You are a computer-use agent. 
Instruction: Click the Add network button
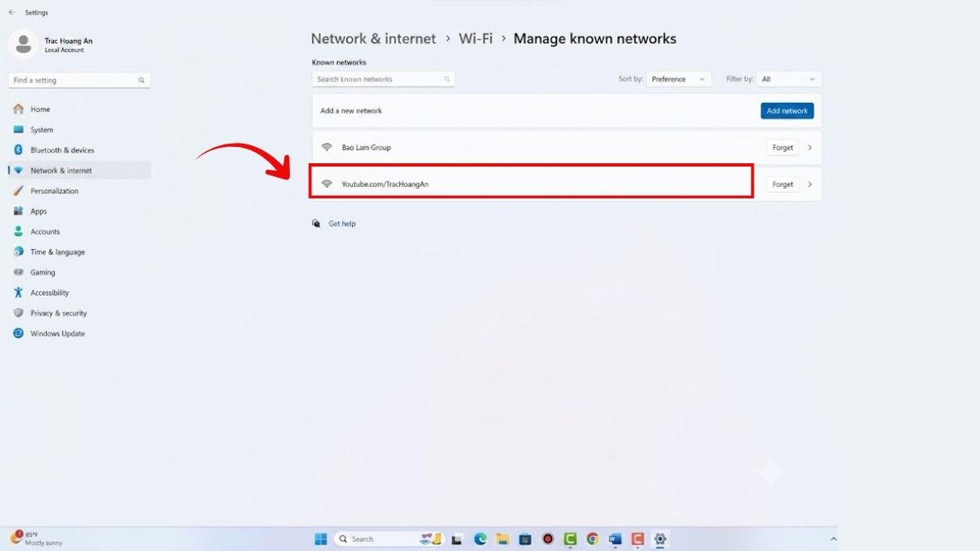pyautogui.click(x=786, y=110)
